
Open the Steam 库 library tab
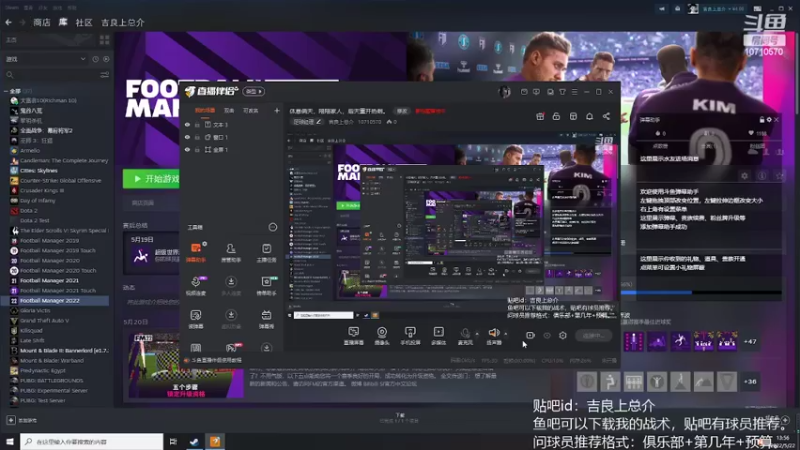tap(63, 22)
